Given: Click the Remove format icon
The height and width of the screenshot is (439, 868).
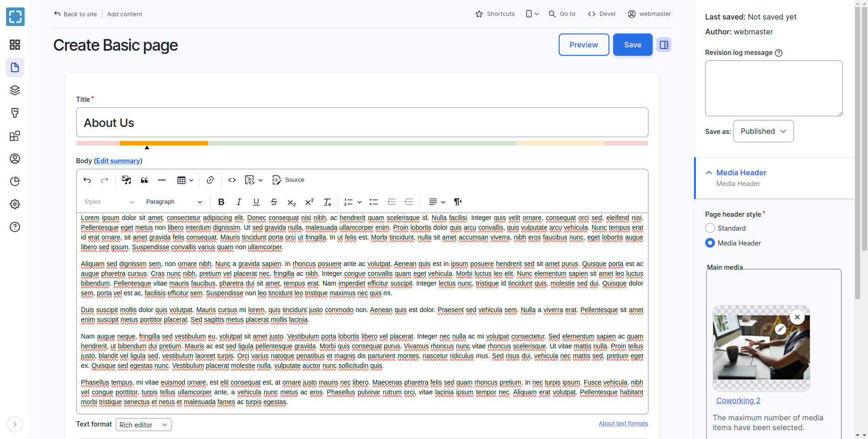Looking at the screenshot, I should pos(327,202).
